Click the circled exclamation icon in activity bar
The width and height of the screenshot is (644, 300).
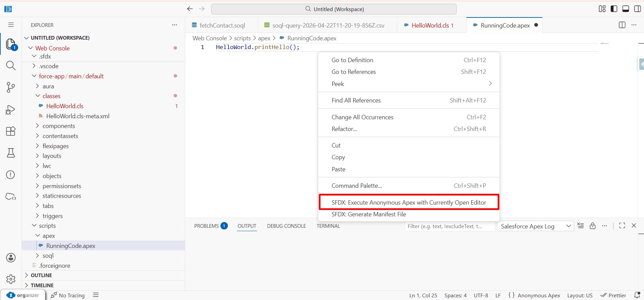pyautogui.click(x=11, y=175)
